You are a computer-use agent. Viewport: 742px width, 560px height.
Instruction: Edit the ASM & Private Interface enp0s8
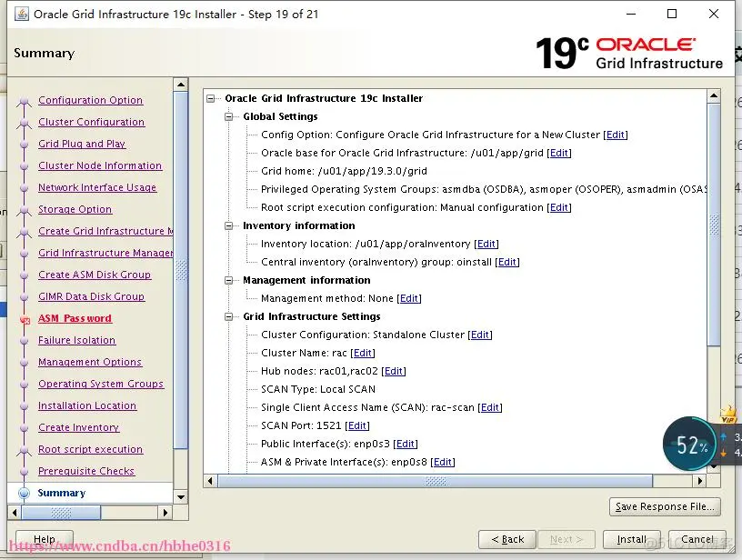coord(443,462)
